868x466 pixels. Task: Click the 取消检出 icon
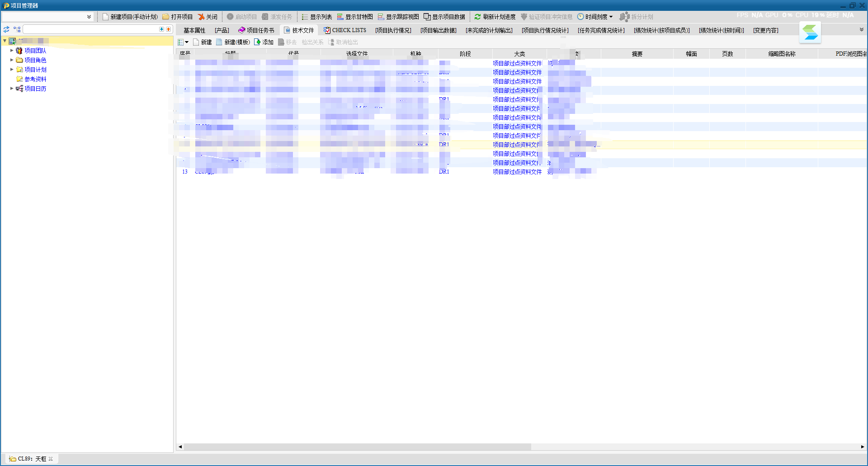tap(331, 42)
